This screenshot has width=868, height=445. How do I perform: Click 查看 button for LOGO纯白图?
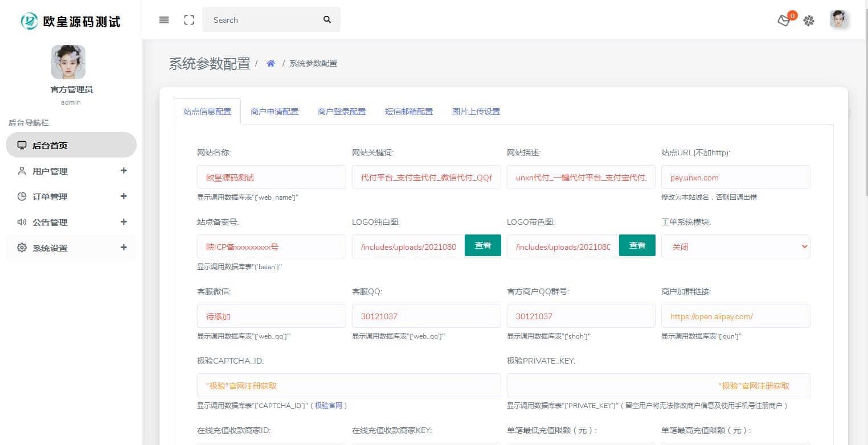(482, 245)
